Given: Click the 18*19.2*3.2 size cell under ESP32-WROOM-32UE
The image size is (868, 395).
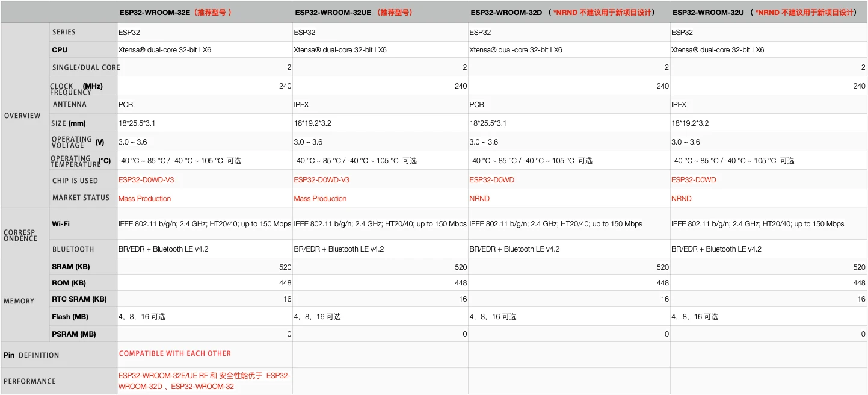Looking at the screenshot, I should point(312,123).
